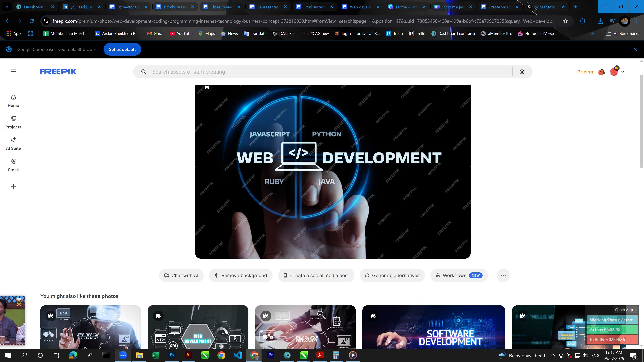
Task: Open the Freepik hamburger menu
Action: 13,72
